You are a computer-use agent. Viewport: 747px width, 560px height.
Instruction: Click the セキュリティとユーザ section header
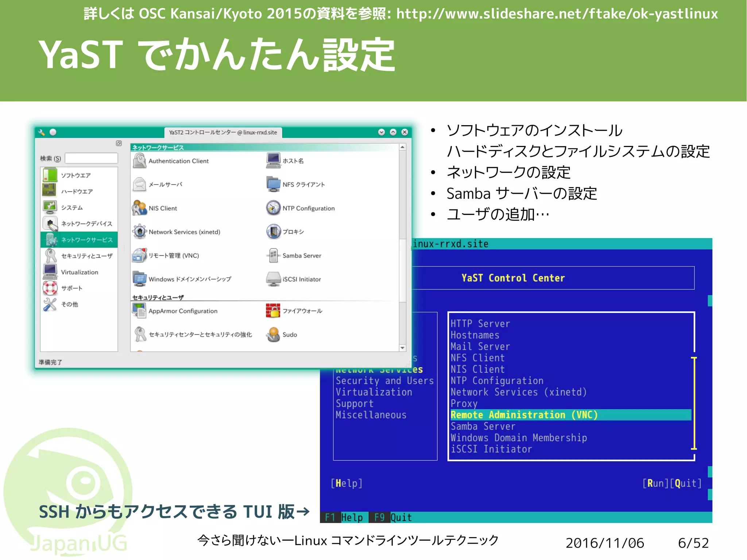coord(158,297)
